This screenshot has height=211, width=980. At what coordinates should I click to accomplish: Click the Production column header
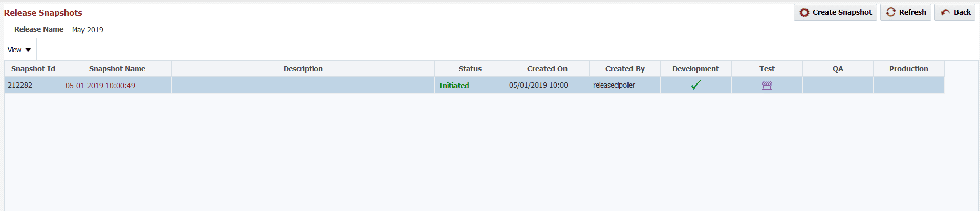click(x=908, y=69)
